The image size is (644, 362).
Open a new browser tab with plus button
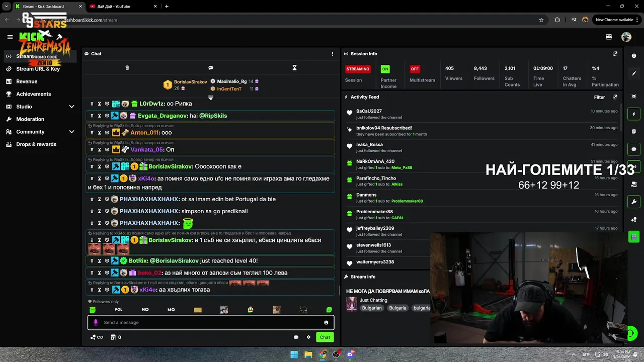pos(167,7)
